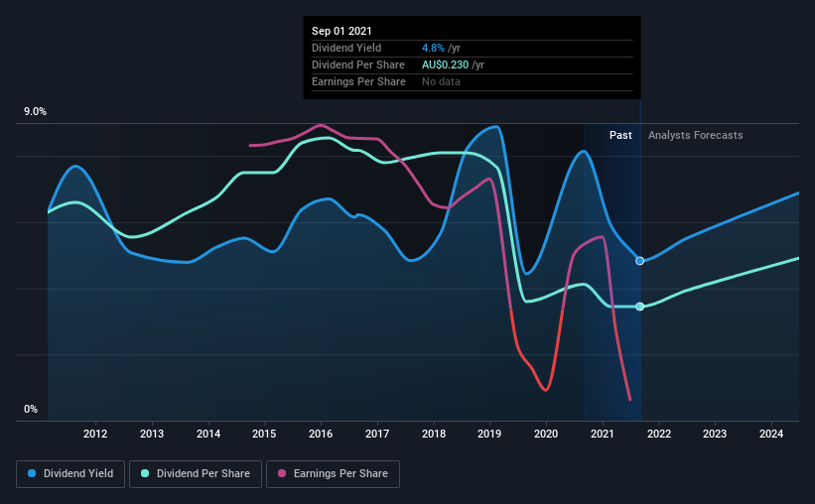The width and height of the screenshot is (815, 504).
Task: Click the 9.0% y-axis label
Action: click(x=35, y=112)
